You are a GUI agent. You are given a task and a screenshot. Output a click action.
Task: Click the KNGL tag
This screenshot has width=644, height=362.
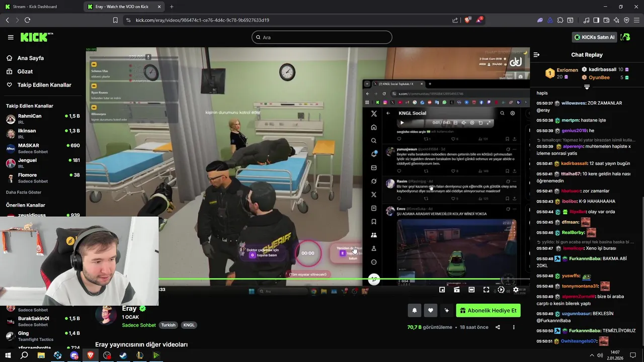(x=189, y=325)
